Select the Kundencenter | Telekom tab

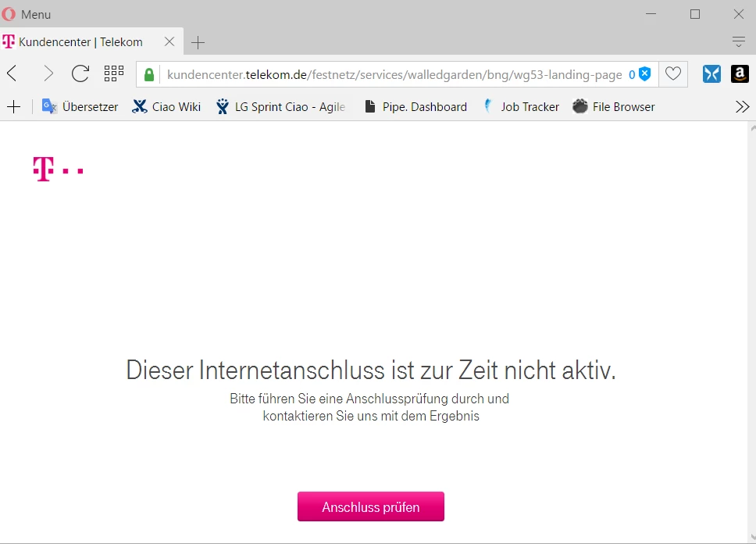[91, 42]
